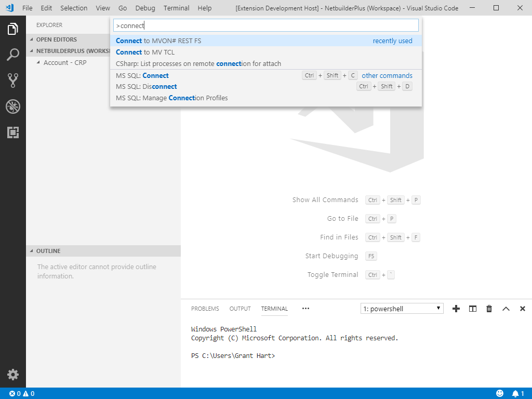Open the Manage gear icon
This screenshot has height=399, width=532.
(x=13, y=375)
